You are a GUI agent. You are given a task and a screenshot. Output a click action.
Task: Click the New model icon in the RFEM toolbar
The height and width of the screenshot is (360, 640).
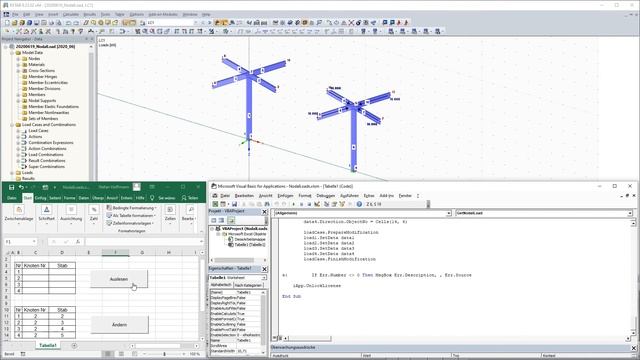(x=7, y=23)
